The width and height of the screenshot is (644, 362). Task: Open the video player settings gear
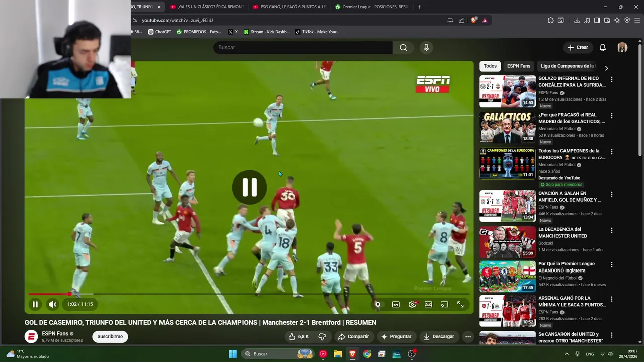pyautogui.click(x=413, y=304)
